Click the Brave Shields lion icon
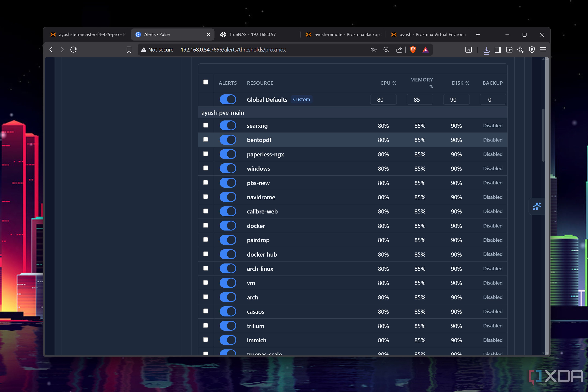The image size is (588, 392). [x=413, y=50]
